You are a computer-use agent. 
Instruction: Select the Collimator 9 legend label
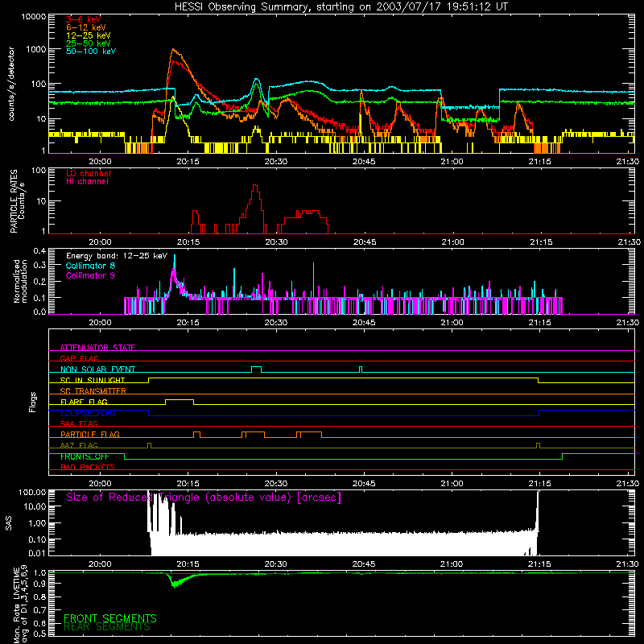click(x=90, y=275)
